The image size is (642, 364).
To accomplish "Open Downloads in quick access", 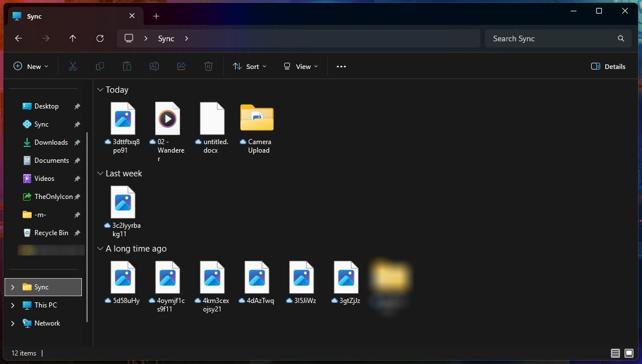I will point(51,142).
